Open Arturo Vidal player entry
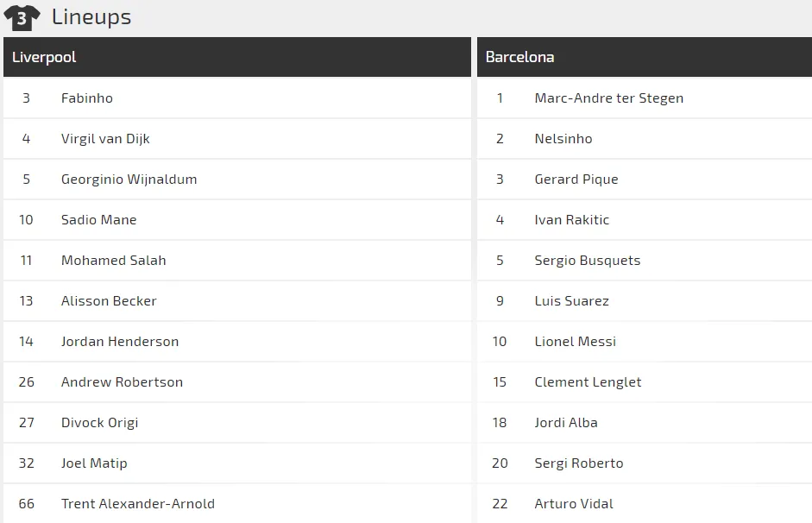This screenshot has width=812, height=523. [574, 504]
